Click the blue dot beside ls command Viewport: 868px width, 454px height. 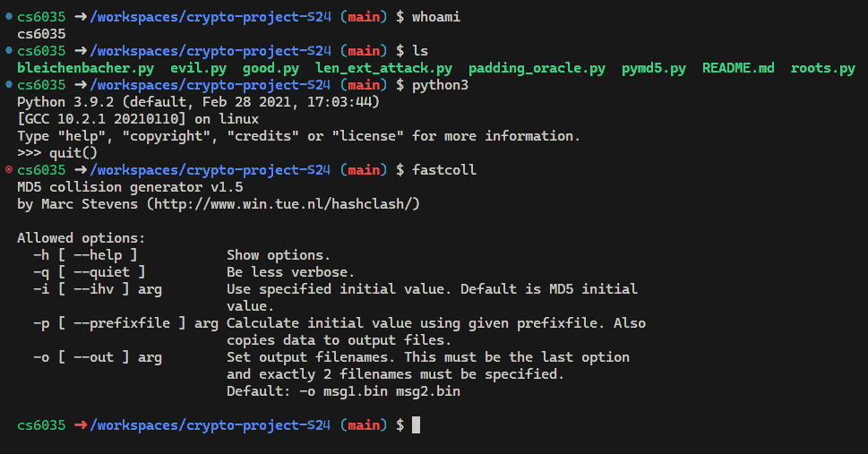coord(9,50)
